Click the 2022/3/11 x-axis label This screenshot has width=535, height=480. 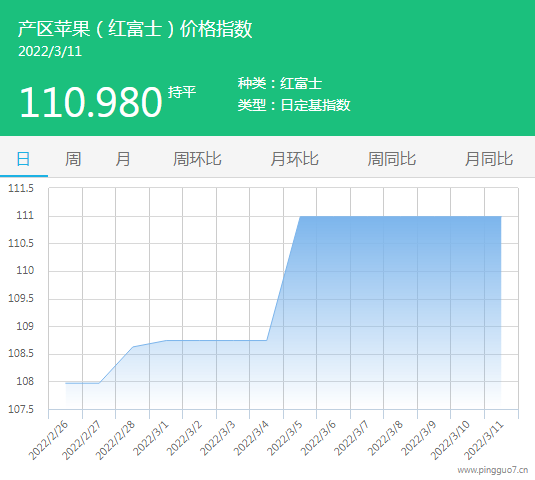click(x=484, y=440)
